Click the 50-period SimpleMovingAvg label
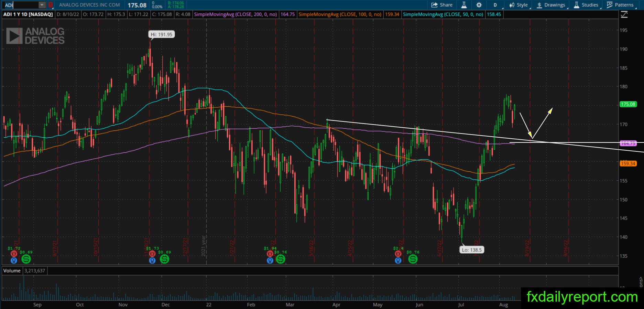The width and height of the screenshot is (644, 309). pyautogui.click(x=443, y=14)
